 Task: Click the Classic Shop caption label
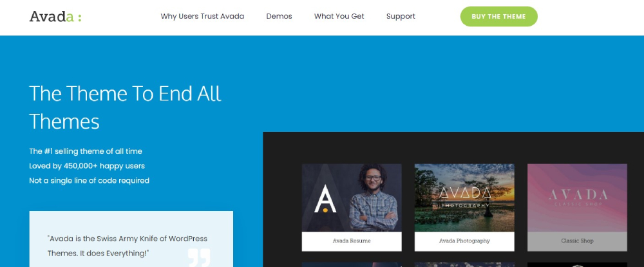[x=577, y=241]
